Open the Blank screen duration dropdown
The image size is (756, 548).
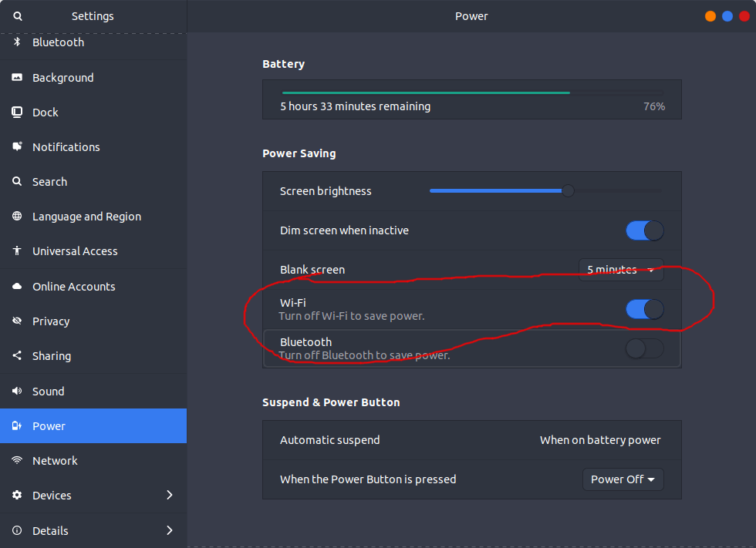click(x=621, y=270)
